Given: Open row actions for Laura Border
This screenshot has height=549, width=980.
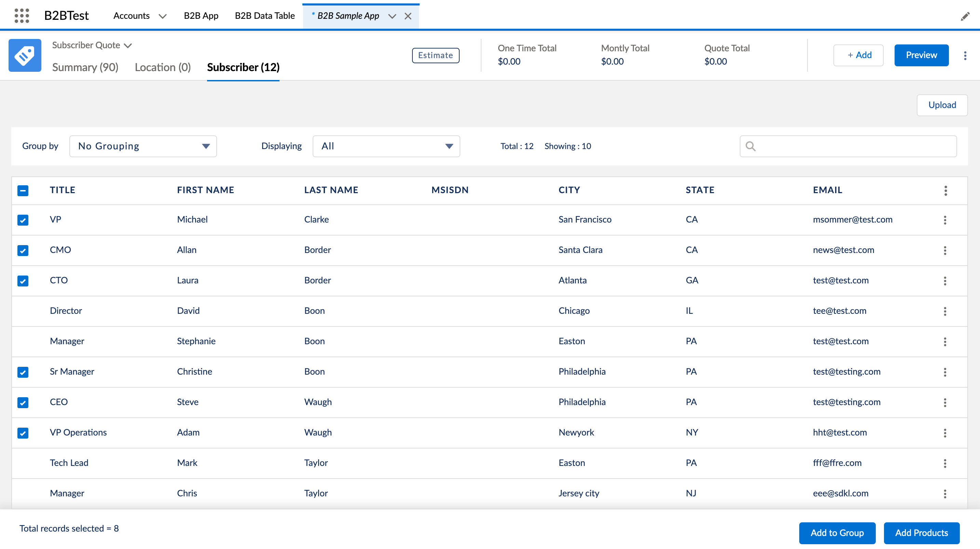Looking at the screenshot, I should point(945,281).
